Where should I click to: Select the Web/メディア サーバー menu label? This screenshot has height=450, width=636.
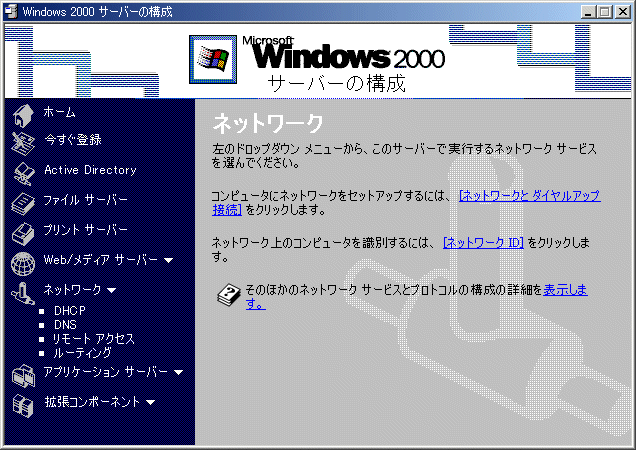tap(101, 260)
